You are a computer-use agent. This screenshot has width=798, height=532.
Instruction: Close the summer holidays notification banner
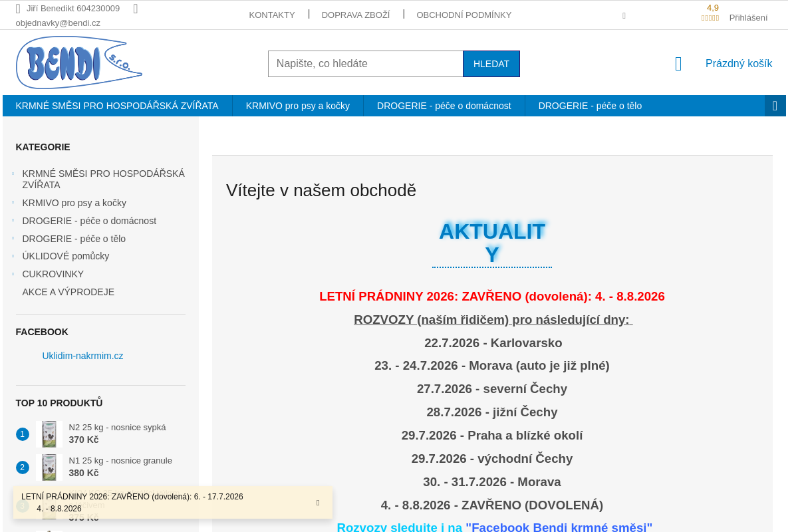pos(318,503)
